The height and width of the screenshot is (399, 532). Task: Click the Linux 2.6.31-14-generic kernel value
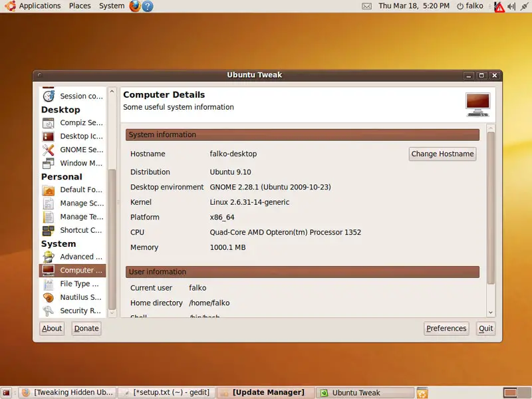coord(249,202)
